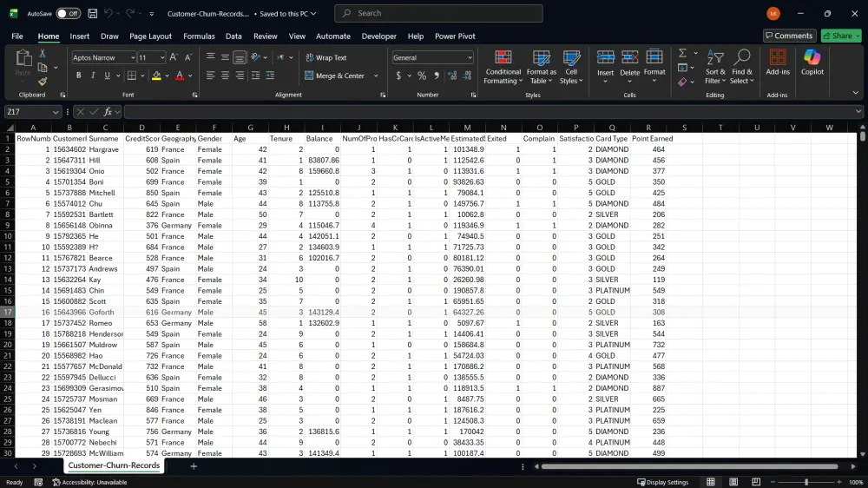Image resolution: width=868 pixels, height=488 pixels.
Task: Toggle Underline formatting
Action: 107,76
